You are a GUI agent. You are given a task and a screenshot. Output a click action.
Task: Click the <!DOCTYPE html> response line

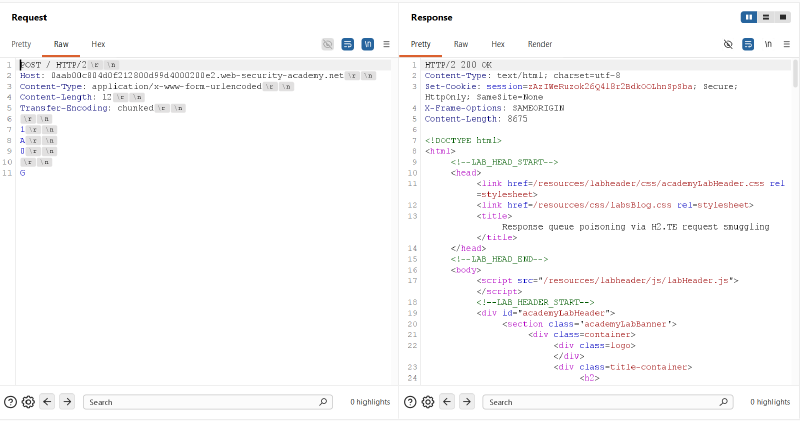pyautogui.click(x=463, y=140)
